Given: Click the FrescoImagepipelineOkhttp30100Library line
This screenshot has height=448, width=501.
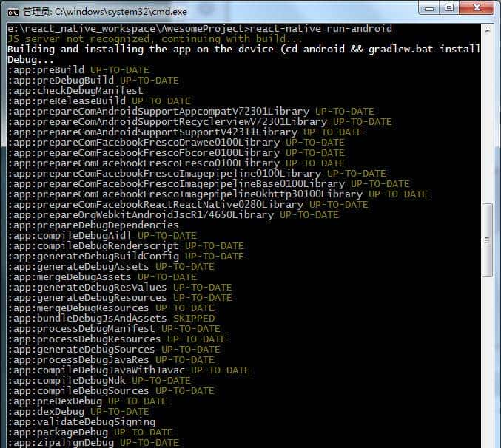Looking at the screenshot, I should [218, 194].
